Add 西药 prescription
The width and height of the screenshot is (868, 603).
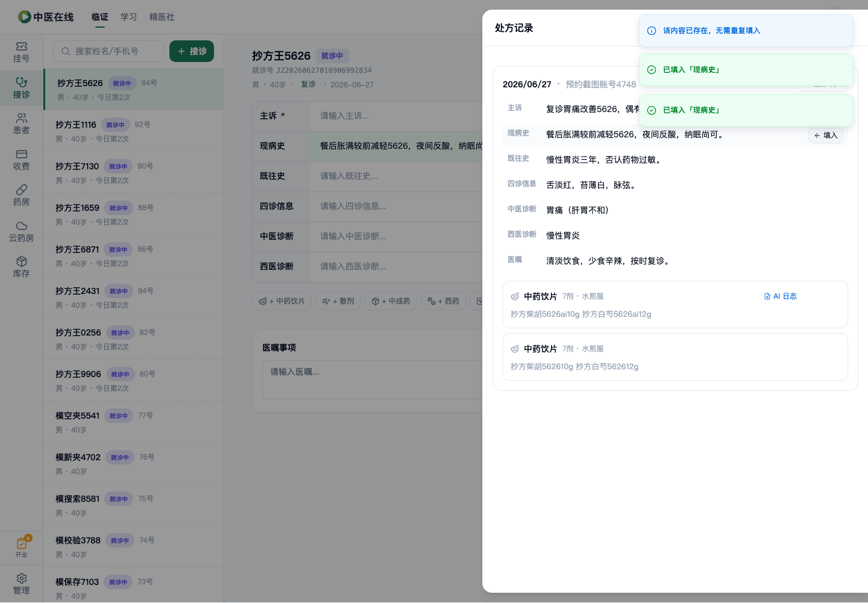444,301
